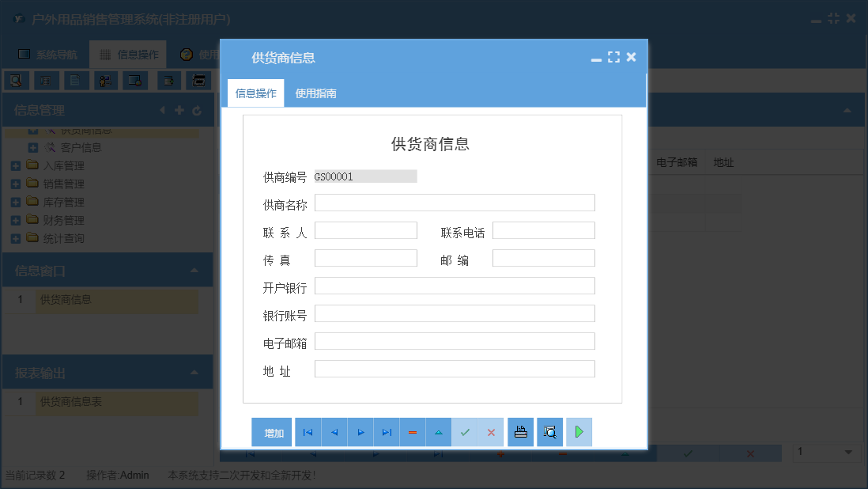Click the 增加 button
The height and width of the screenshot is (489, 868).
point(271,432)
